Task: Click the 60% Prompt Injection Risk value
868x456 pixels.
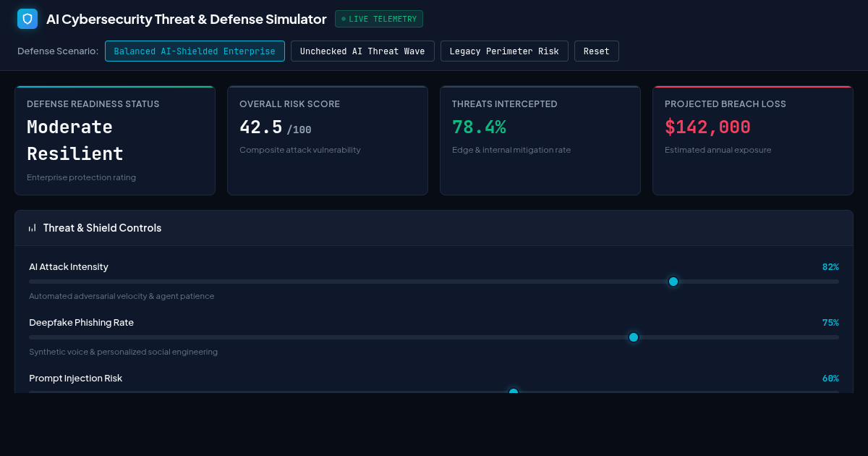Action: tap(830, 379)
